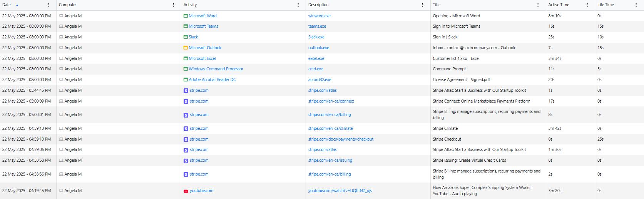This screenshot has height=199, width=644.
Task: Open the youtube.com/watch?v=UQtitNZ_pjs link
Action: pos(340,191)
